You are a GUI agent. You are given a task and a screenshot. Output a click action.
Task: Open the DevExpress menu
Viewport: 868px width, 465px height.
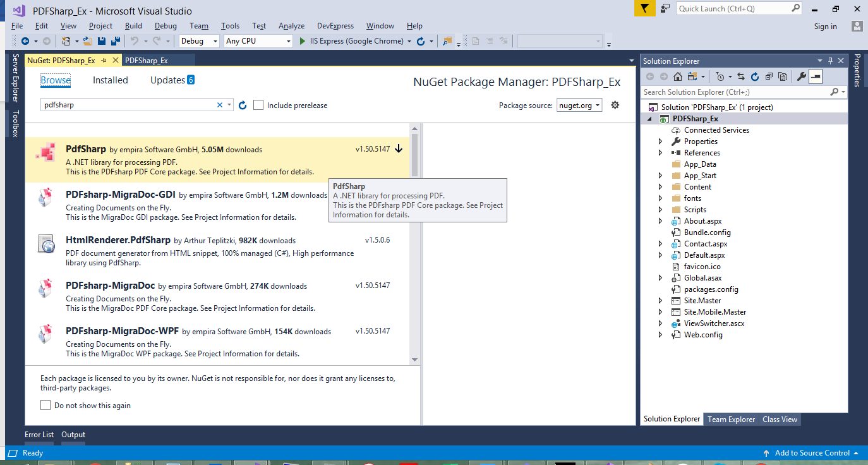coord(335,26)
